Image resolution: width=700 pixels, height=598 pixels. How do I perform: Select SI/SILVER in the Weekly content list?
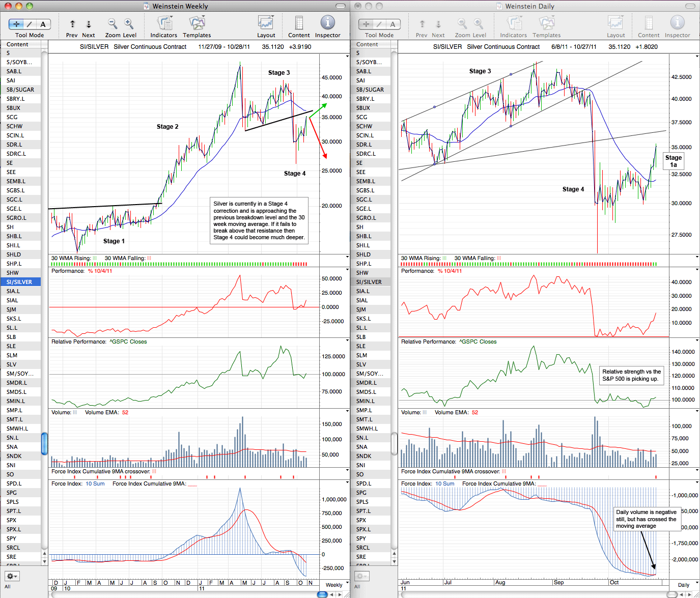coord(20,282)
